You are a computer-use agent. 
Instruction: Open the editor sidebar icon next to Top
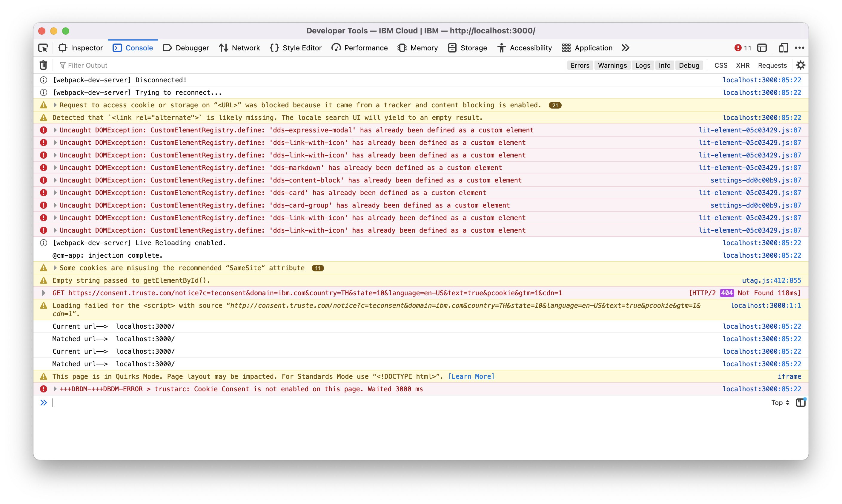point(801,402)
